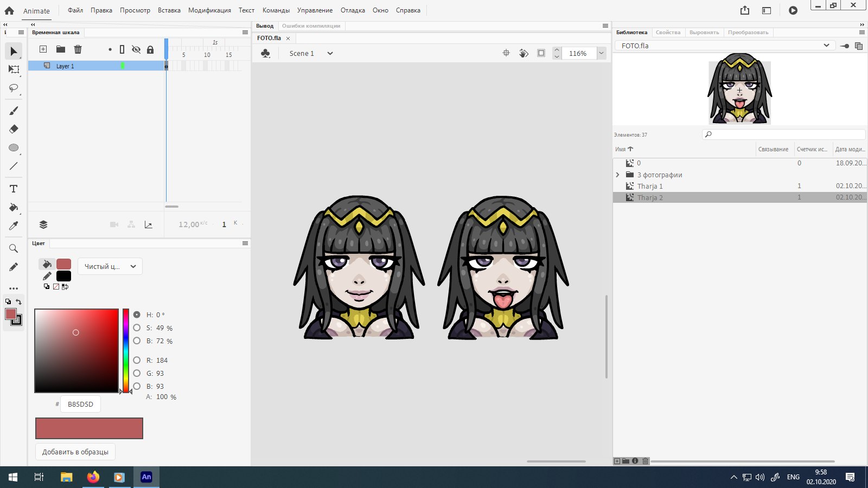Collapse the right panel group arrows
868x488 pixels.
tap(862, 24)
